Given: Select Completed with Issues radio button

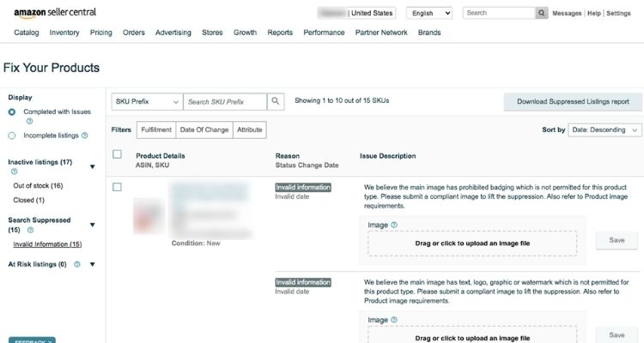Looking at the screenshot, I should (12, 112).
